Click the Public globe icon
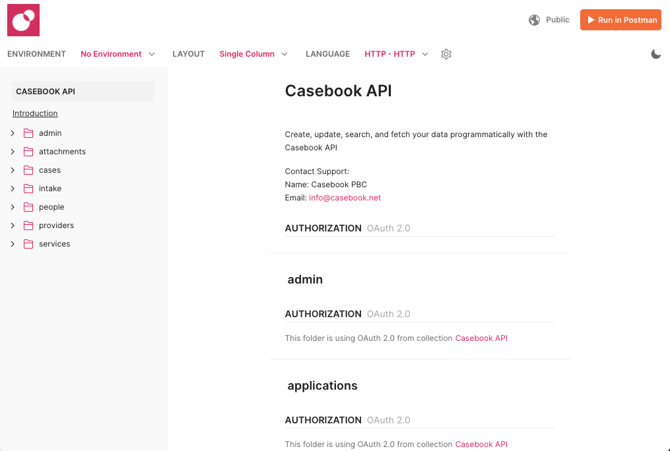Viewport: 670px width, 451px height. 534,20
